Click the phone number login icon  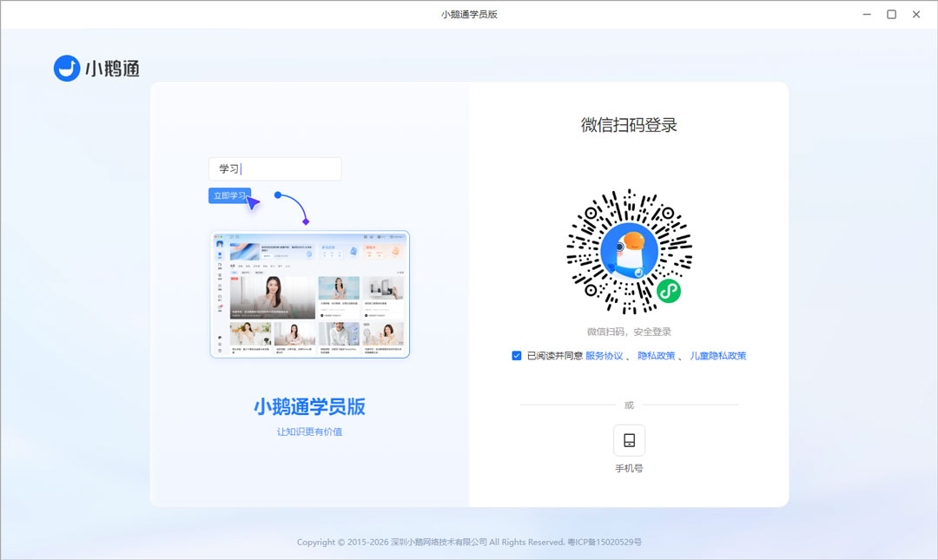click(629, 440)
